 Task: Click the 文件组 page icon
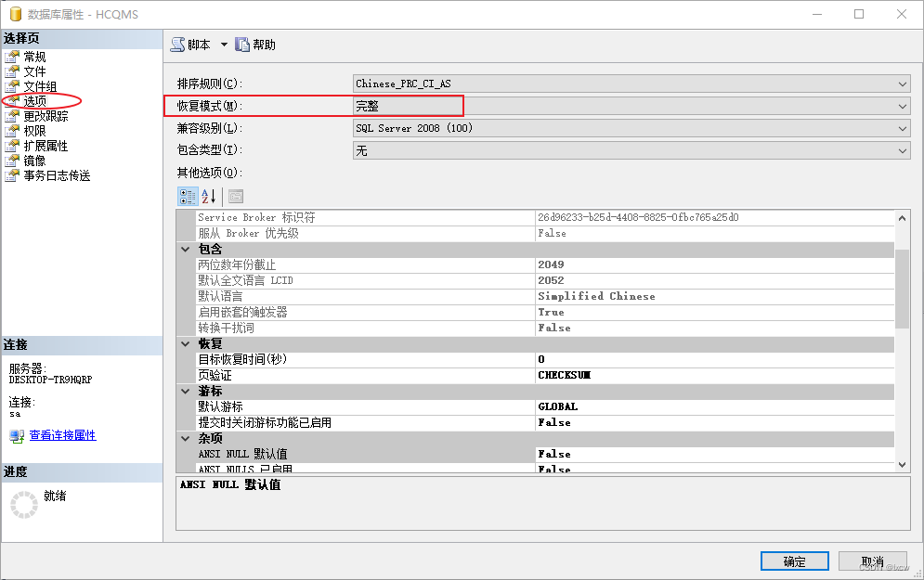(x=12, y=86)
